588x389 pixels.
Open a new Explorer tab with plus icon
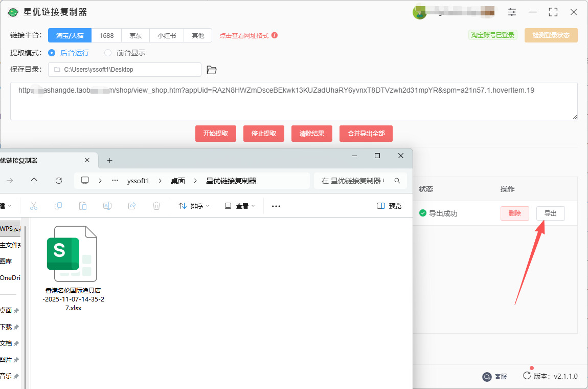click(x=109, y=160)
